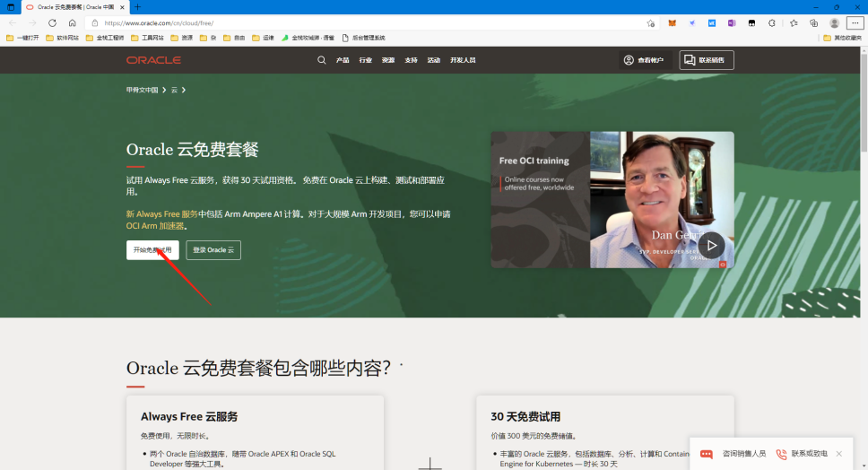Open browser settings and more menu
Image resolution: width=868 pixels, height=470 pixels.
point(855,23)
